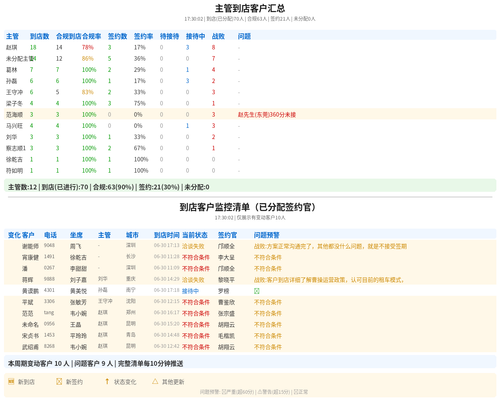Click the 战败:方案正常沟通完了 warning text
The height and width of the screenshot is (414, 500).
pyautogui.click(x=330, y=246)
